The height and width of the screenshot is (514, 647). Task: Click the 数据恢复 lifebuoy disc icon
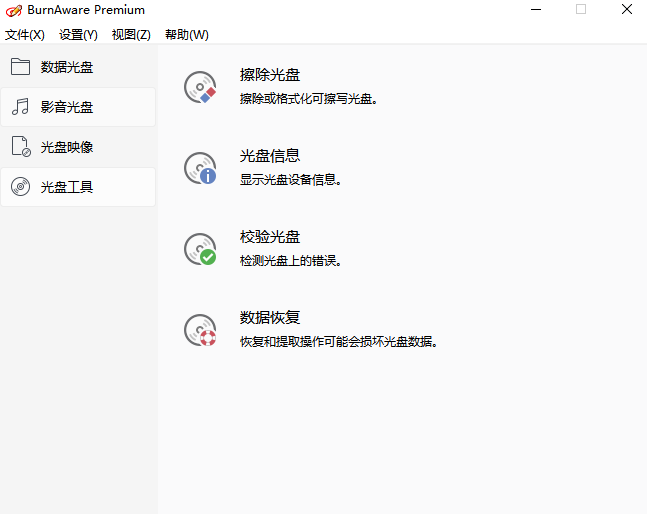200,330
